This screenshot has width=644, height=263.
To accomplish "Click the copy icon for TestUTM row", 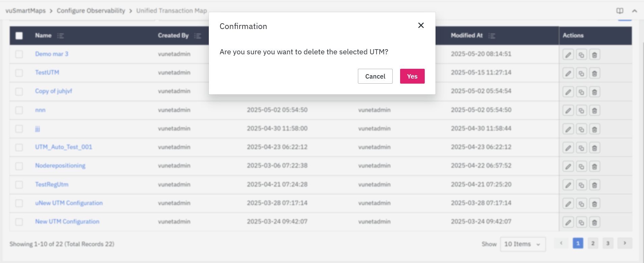I will [x=581, y=73].
